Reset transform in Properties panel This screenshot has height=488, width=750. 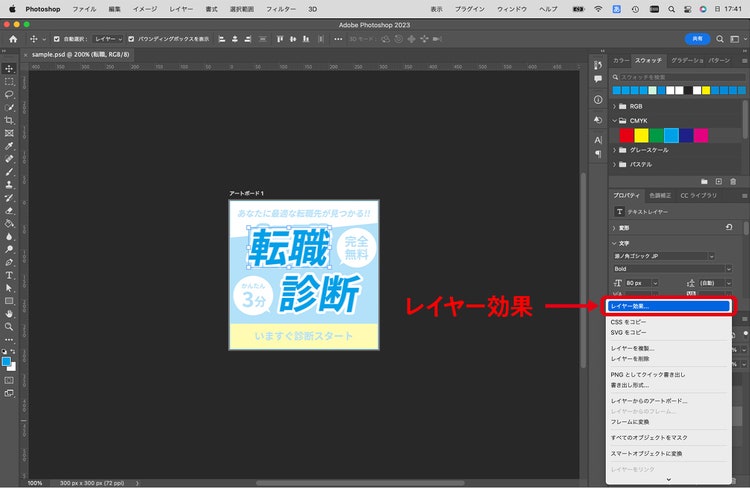point(729,227)
